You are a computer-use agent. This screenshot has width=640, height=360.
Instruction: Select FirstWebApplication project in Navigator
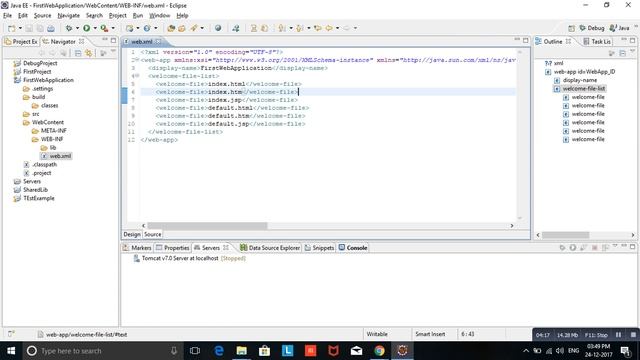[x=48, y=80]
